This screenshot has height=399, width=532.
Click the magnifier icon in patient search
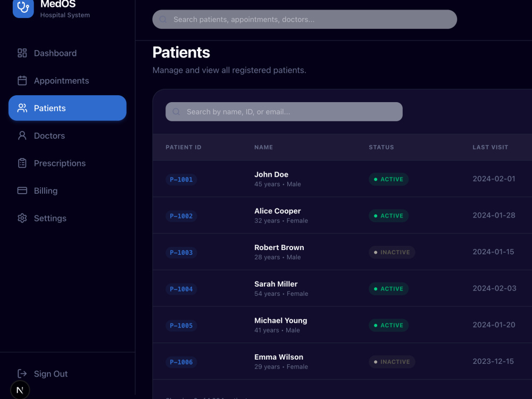[x=176, y=112]
